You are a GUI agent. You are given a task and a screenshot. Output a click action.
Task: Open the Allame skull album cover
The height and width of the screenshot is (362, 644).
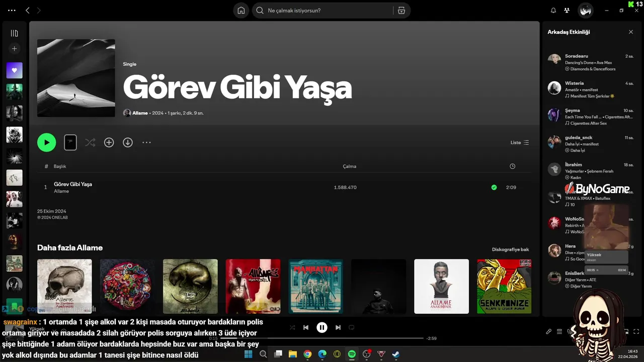[64, 286]
